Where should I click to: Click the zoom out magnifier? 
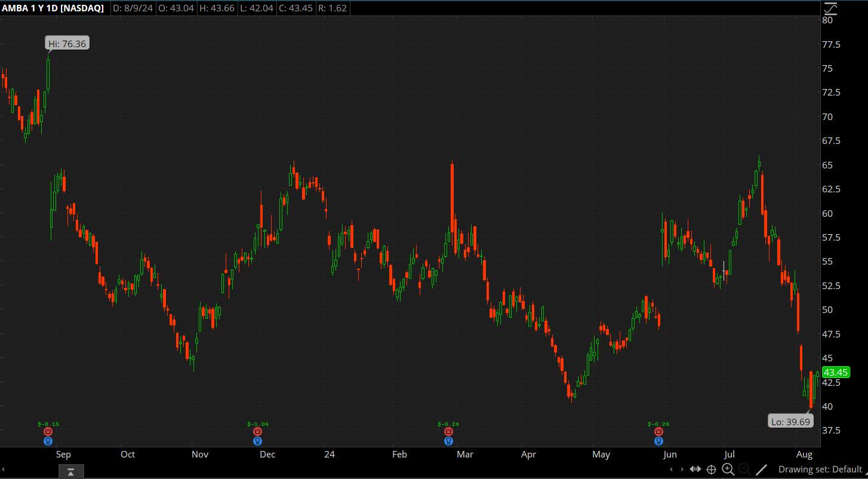coord(744,469)
